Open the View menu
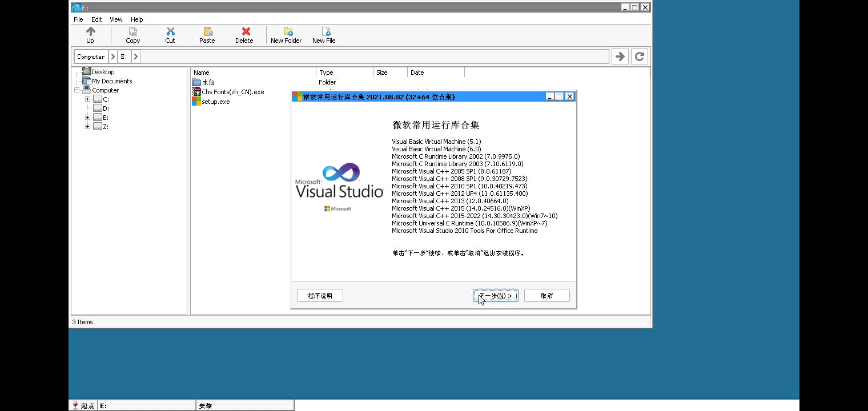The image size is (868, 411). click(116, 19)
